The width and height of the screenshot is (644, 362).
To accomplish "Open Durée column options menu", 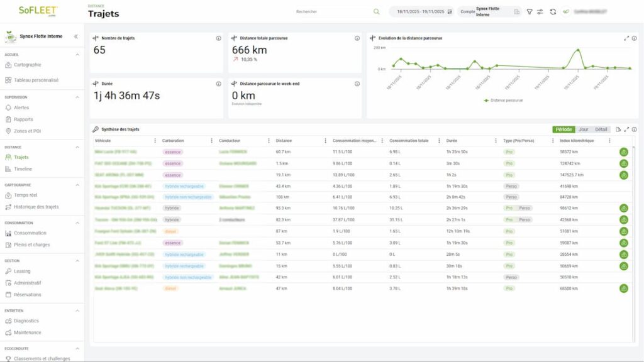I will click(x=496, y=141).
